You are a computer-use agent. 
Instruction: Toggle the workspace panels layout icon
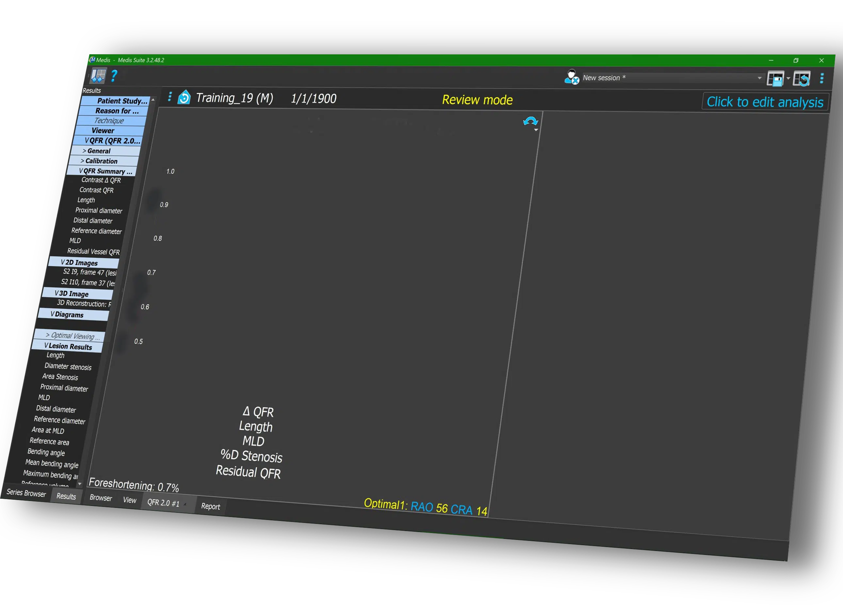click(98, 75)
